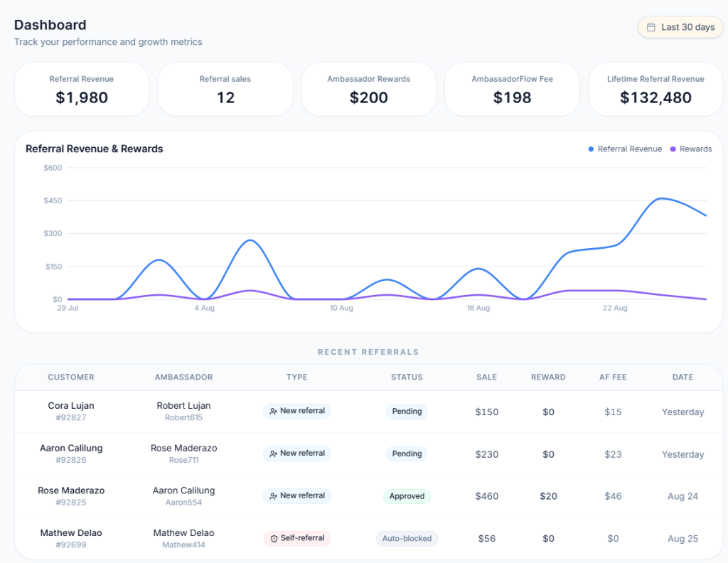Viewport: 728px width, 563px height.
Task: Click New referral icon in Cora Lujan row
Action: coord(273,411)
